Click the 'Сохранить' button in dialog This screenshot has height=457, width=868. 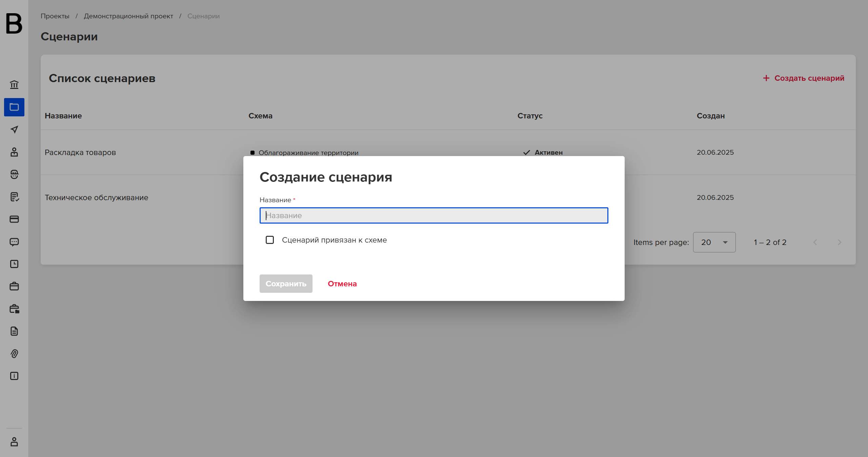click(x=286, y=284)
